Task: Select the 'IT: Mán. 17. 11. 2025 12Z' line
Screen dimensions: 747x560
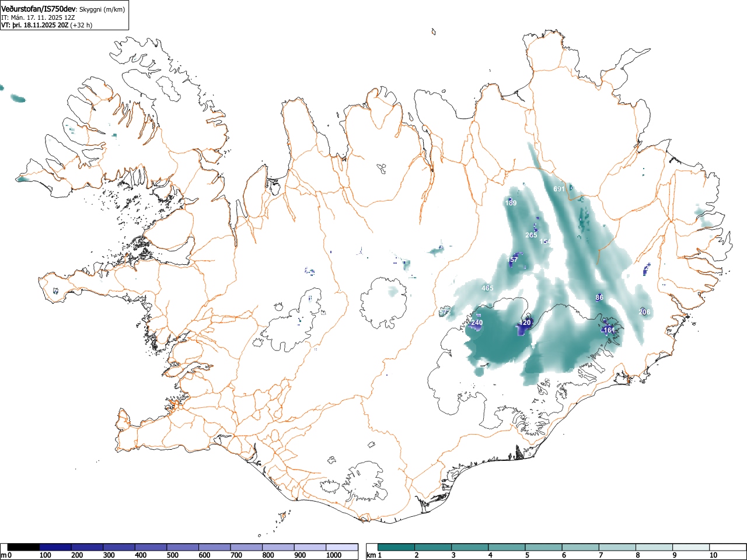Action: pyautogui.click(x=39, y=17)
